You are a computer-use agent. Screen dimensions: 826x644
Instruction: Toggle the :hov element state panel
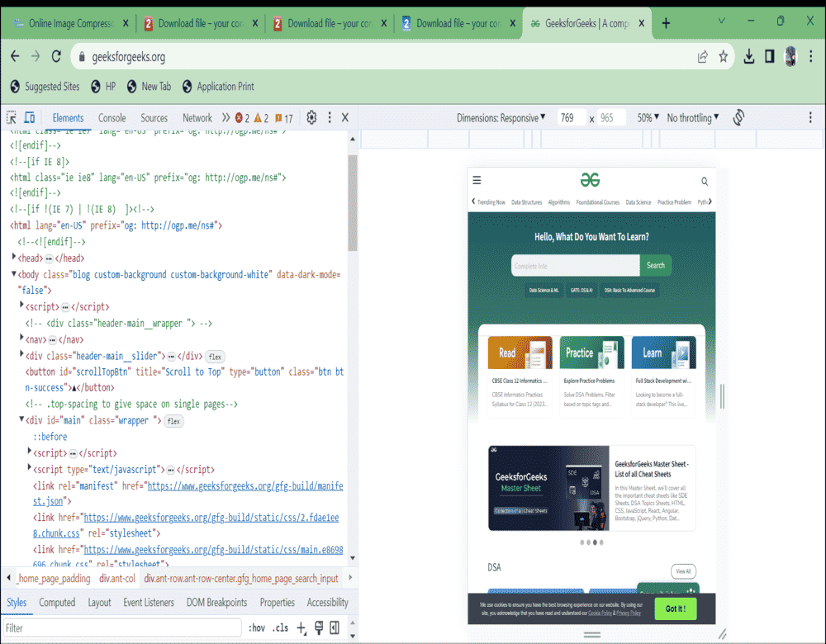pyautogui.click(x=256, y=628)
